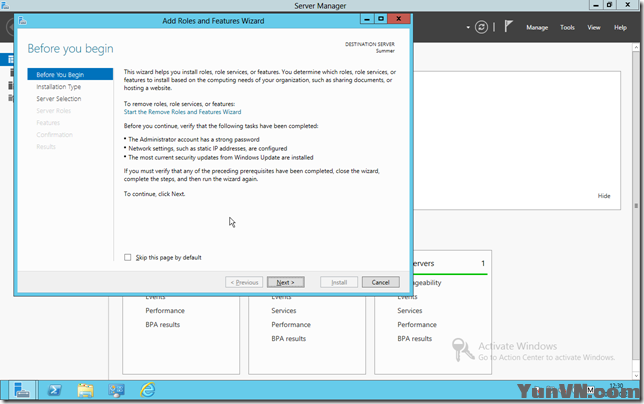Open Performance in the All Servers tile
The height and width of the screenshot is (404, 644).
[x=417, y=325]
